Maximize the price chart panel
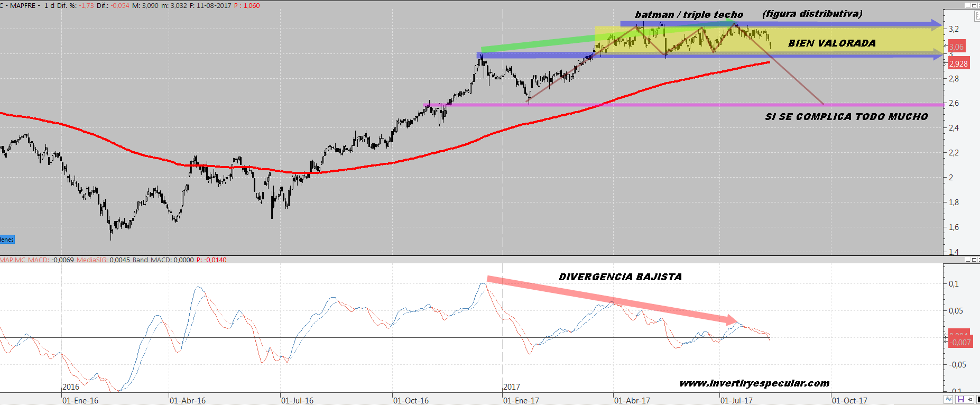The height and width of the screenshot is (405, 980). [975, 5]
